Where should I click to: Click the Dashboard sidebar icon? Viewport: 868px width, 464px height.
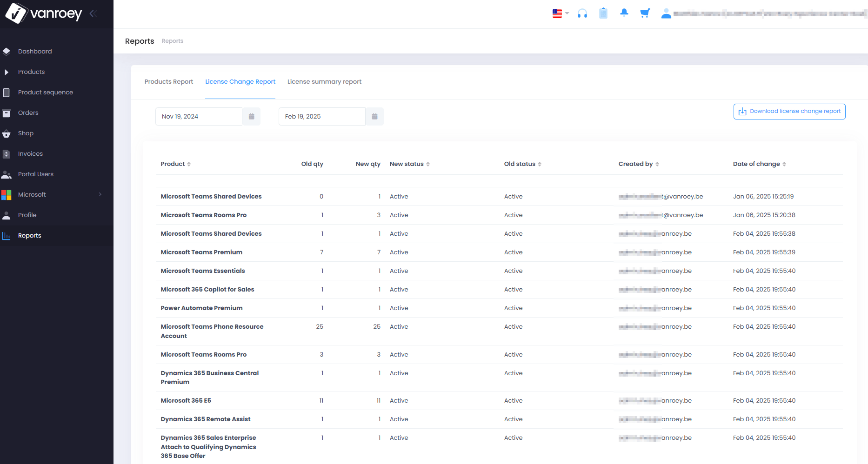coord(7,51)
